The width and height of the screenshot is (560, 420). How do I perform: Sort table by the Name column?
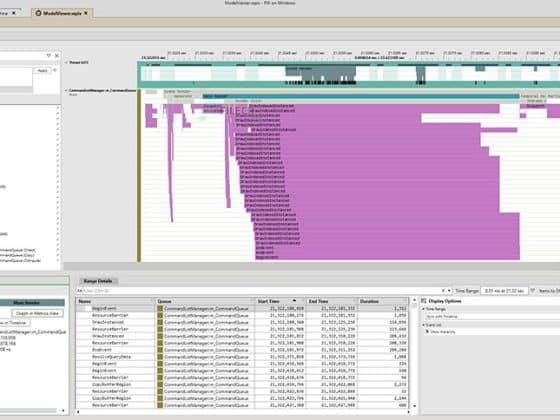(116, 301)
